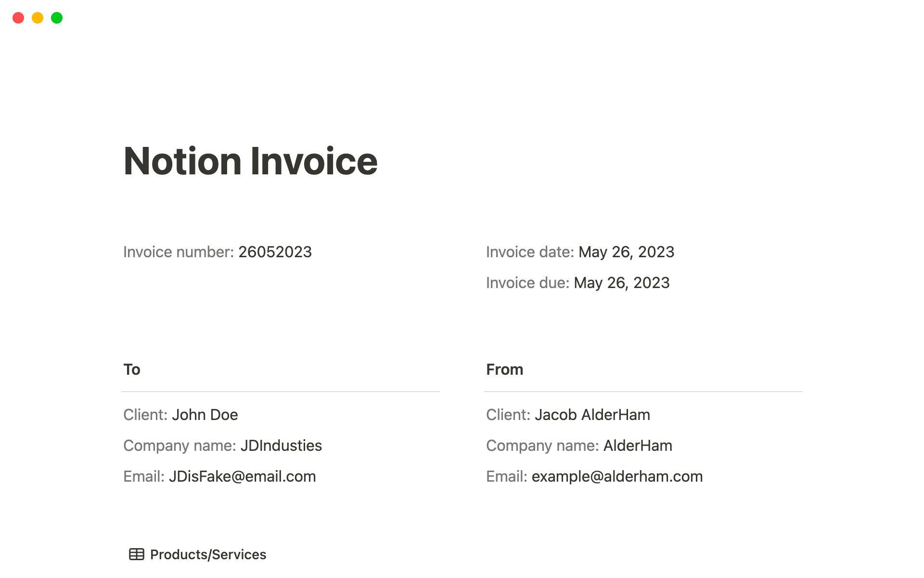Image resolution: width=924 pixels, height=578 pixels.
Task: Click the AlderHam value after Company name
Action: (638, 446)
